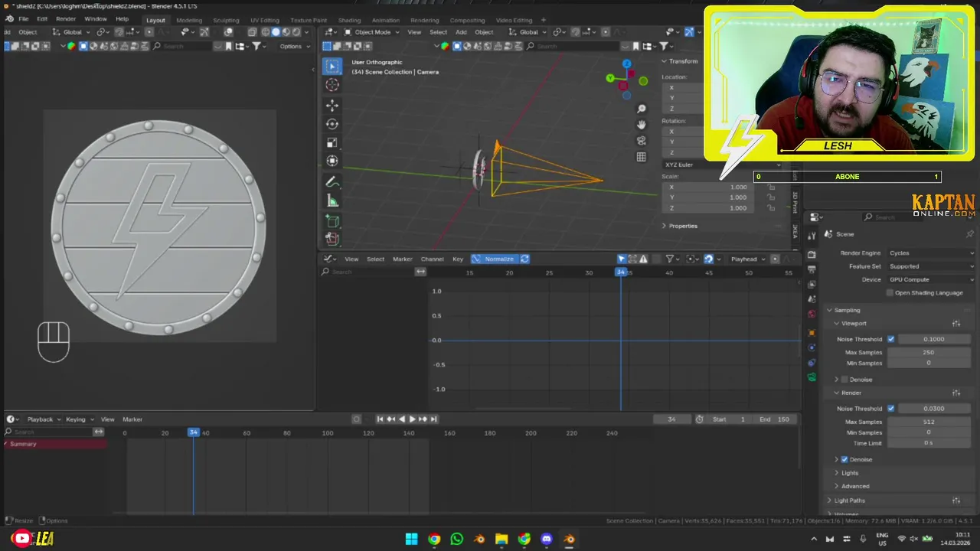
Task: Toggle lock on Scale X
Action: pyautogui.click(x=772, y=187)
